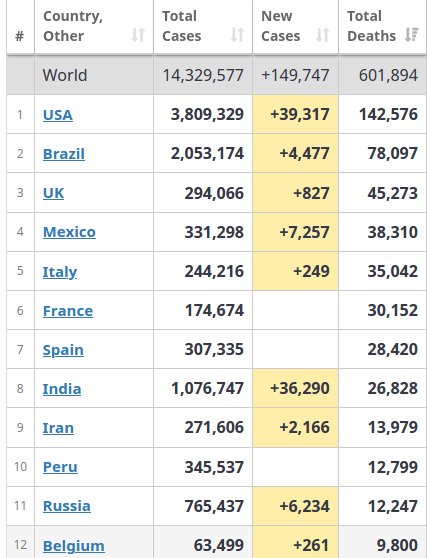
Task: Click the # rank column header
Action: pos(20,36)
